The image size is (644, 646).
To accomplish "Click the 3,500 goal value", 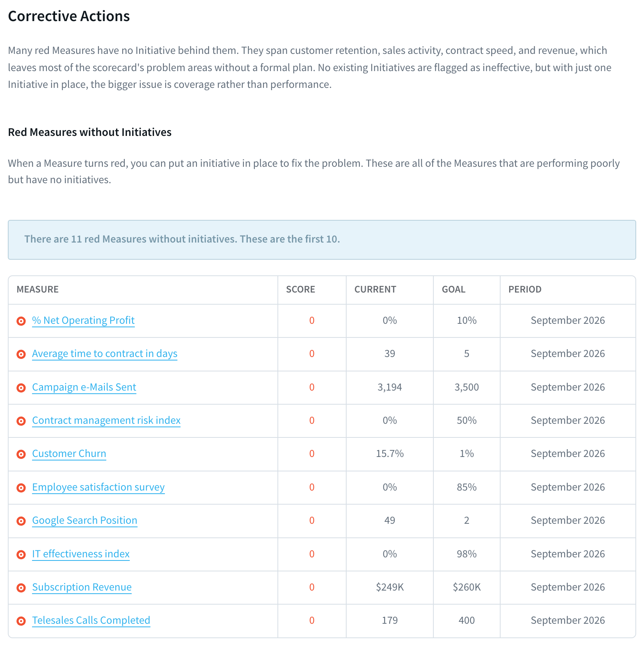I will pyautogui.click(x=467, y=387).
